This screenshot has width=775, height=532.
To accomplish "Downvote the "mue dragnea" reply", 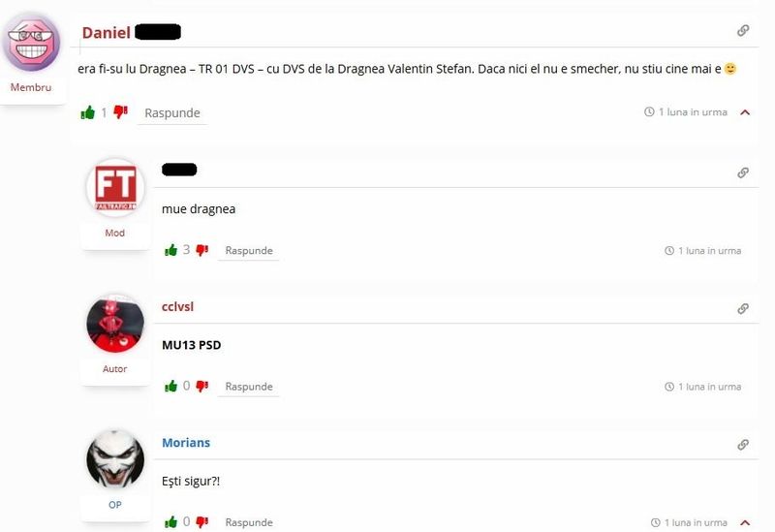I will (x=202, y=250).
